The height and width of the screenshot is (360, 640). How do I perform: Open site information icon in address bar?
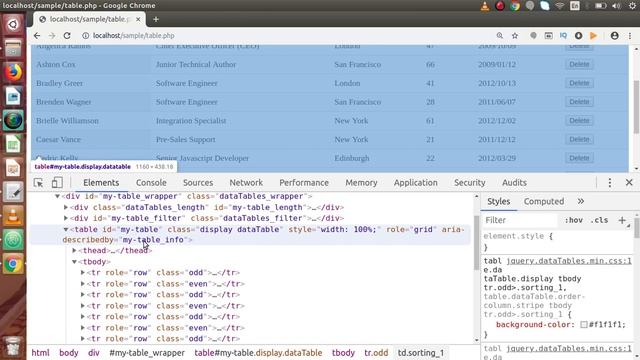tap(85, 36)
